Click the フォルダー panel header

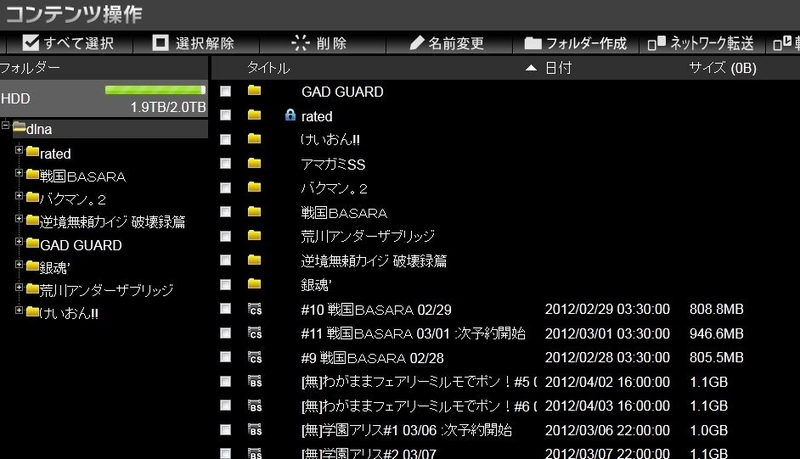pyautogui.click(x=104, y=67)
